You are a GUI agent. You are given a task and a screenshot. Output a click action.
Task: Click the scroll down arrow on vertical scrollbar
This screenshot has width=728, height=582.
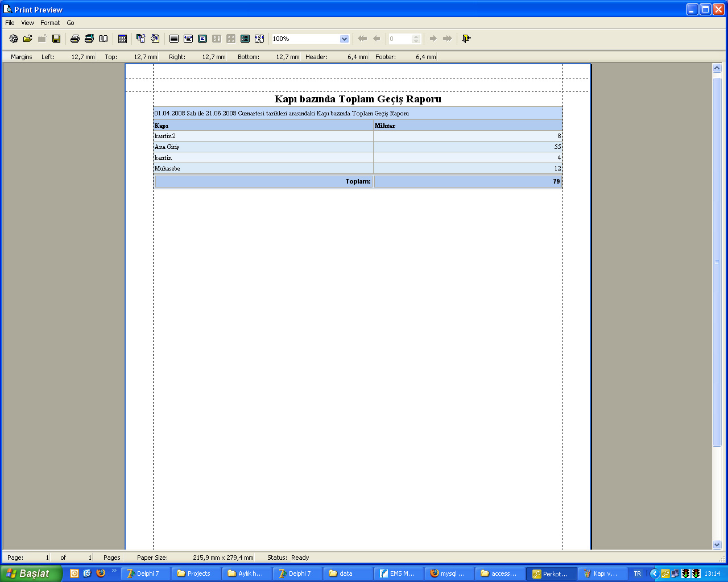click(717, 544)
